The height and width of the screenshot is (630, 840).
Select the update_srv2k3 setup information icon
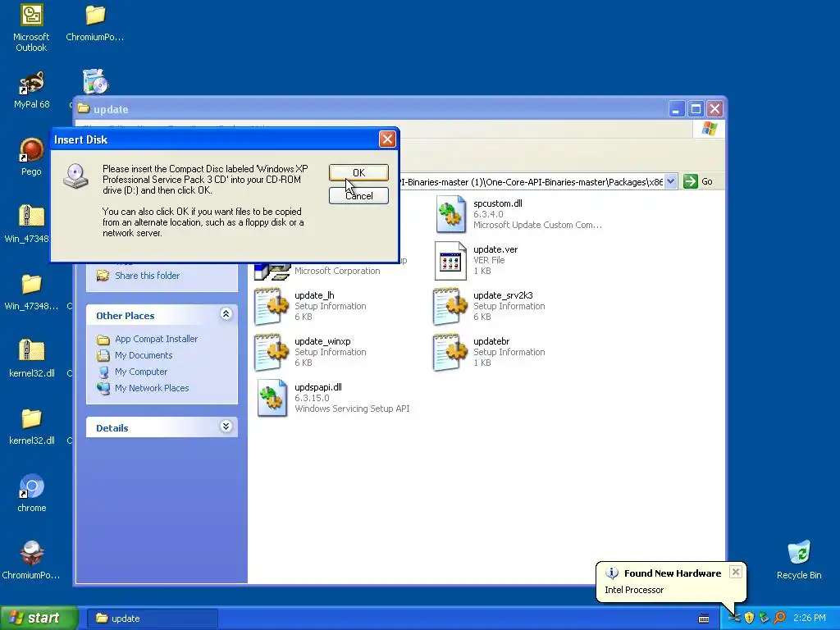click(450, 307)
